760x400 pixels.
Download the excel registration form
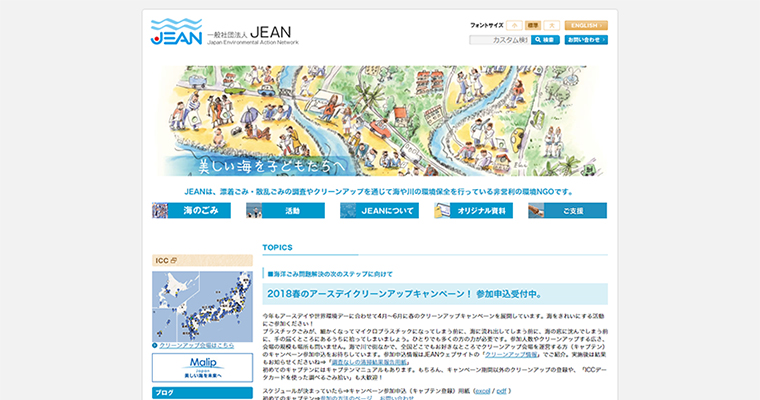482,391
